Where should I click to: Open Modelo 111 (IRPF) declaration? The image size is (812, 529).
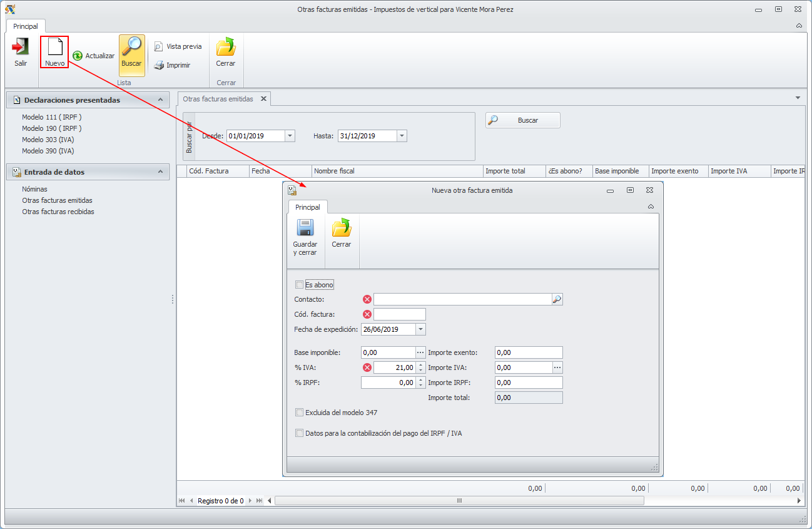[x=52, y=117]
